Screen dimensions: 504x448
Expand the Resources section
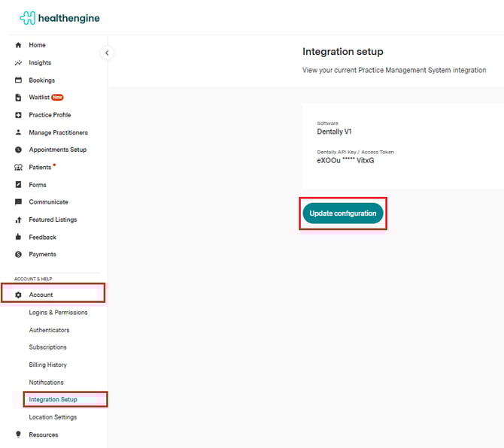pos(43,434)
